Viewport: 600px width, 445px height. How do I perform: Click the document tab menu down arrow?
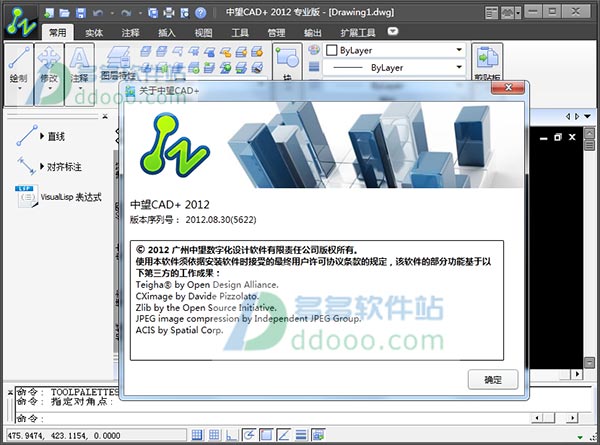point(587,116)
